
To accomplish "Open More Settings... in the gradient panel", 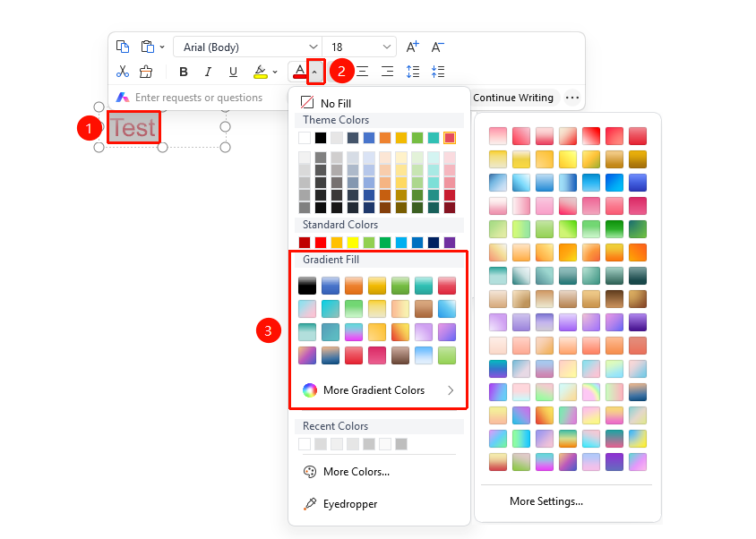I will pos(546,501).
